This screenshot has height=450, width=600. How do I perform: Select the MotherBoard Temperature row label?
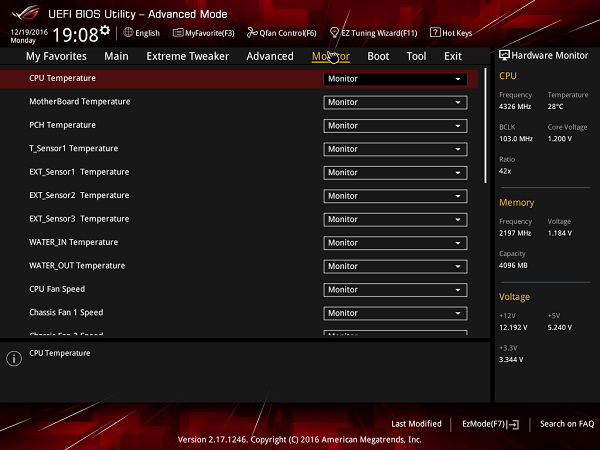coord(80,101)
